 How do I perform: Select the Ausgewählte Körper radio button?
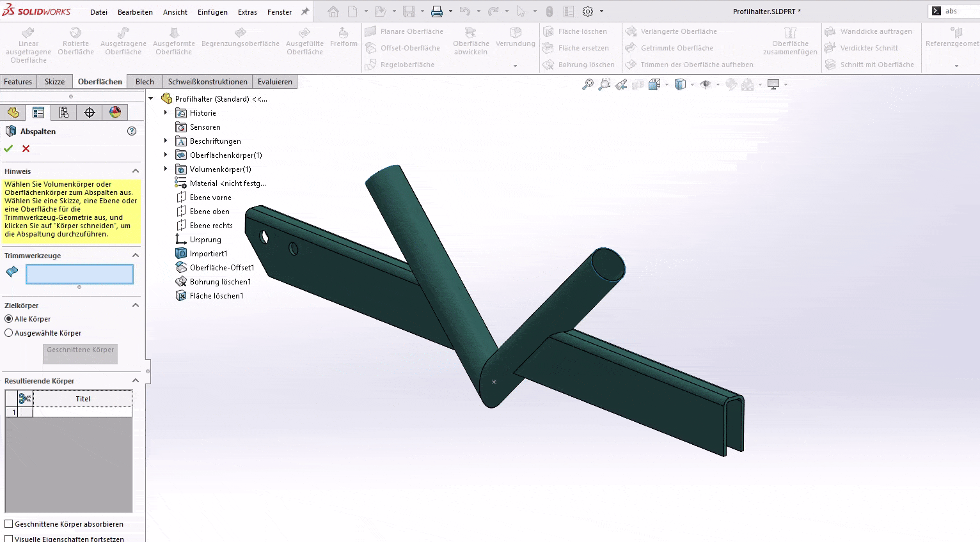(9, 333)
